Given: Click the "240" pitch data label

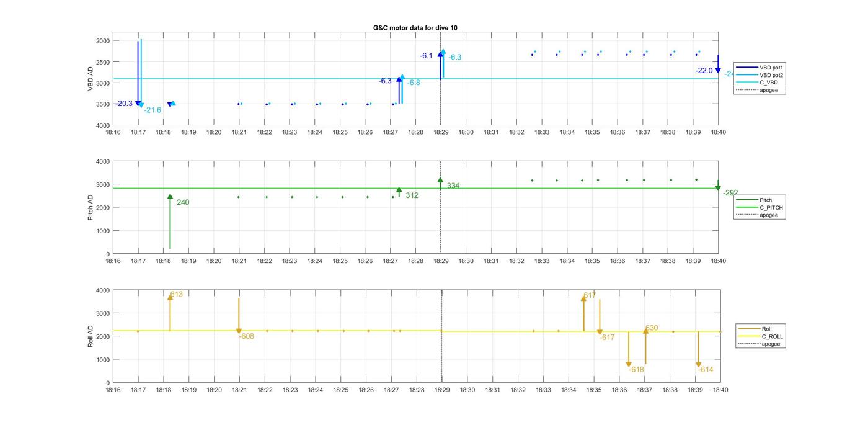Looking at the screenshot, I should pos(183,202).
